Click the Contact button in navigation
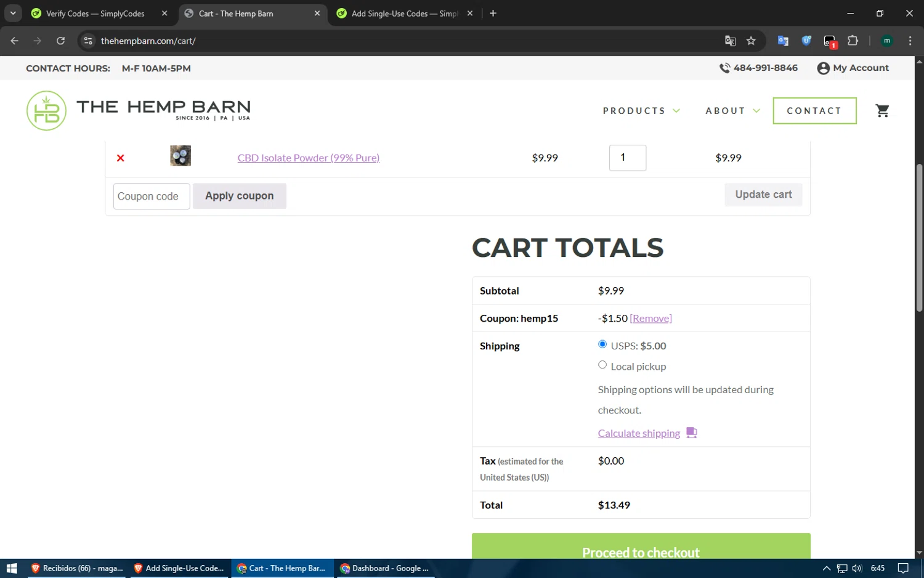This screenshot has height=578, width=924. pos(814,111)
